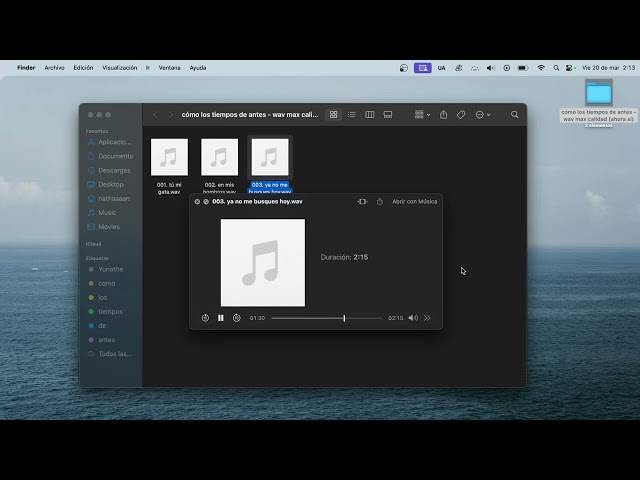The image size is (640, 480).
Task: Expand the double-chevron options in player
Action: click(x=427, y=318)
